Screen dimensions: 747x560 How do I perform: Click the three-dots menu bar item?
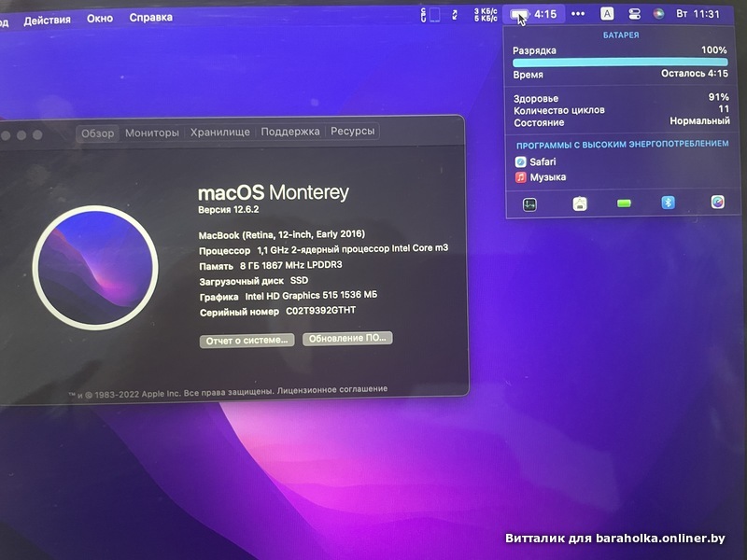[x=578, y=14]
